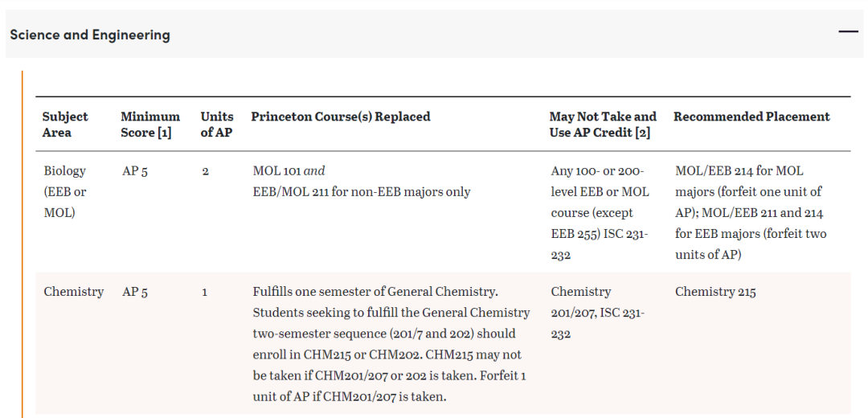Screen dimensions: 868x418
Task: Click AP 5 in the Biology row
Action: [x=135, y=171]
